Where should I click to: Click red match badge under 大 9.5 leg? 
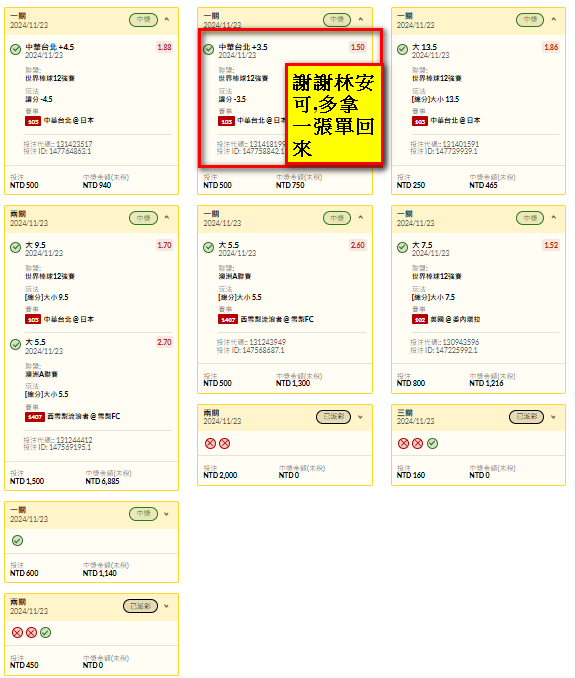[33, 320]
